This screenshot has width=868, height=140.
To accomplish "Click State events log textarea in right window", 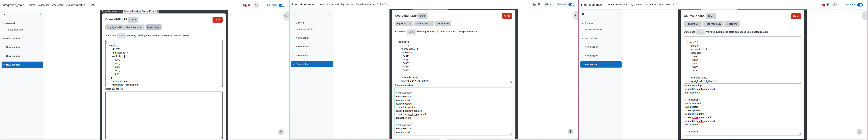I will (742, 112).
